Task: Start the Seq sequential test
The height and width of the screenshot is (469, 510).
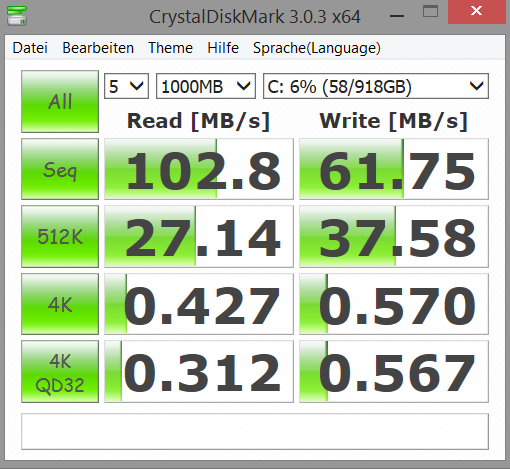Action: [60, 169]
